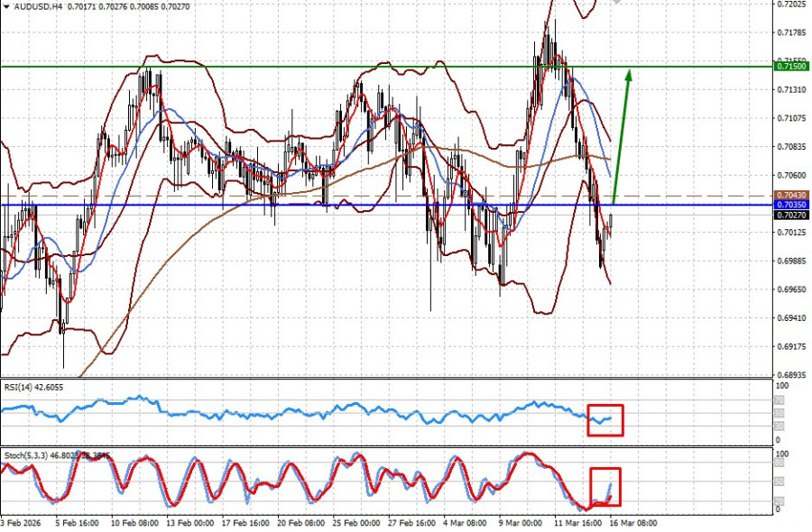
Task: Click the 0.71785 price axis value
Action: coord(792,32)
